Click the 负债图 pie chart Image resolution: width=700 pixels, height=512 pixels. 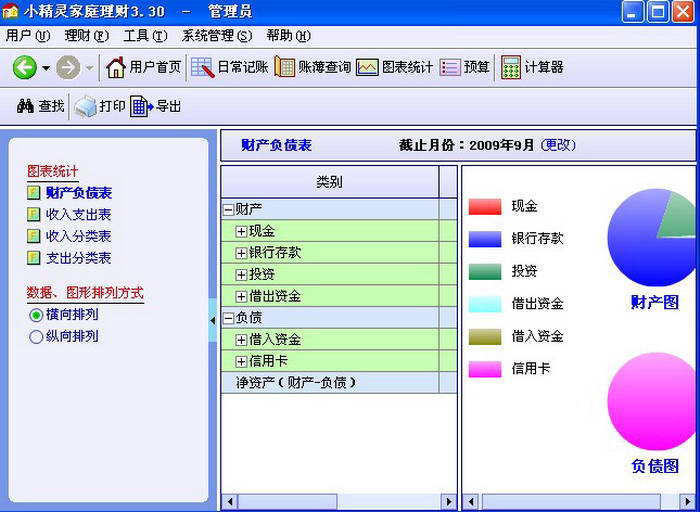(x=653, y=401)
